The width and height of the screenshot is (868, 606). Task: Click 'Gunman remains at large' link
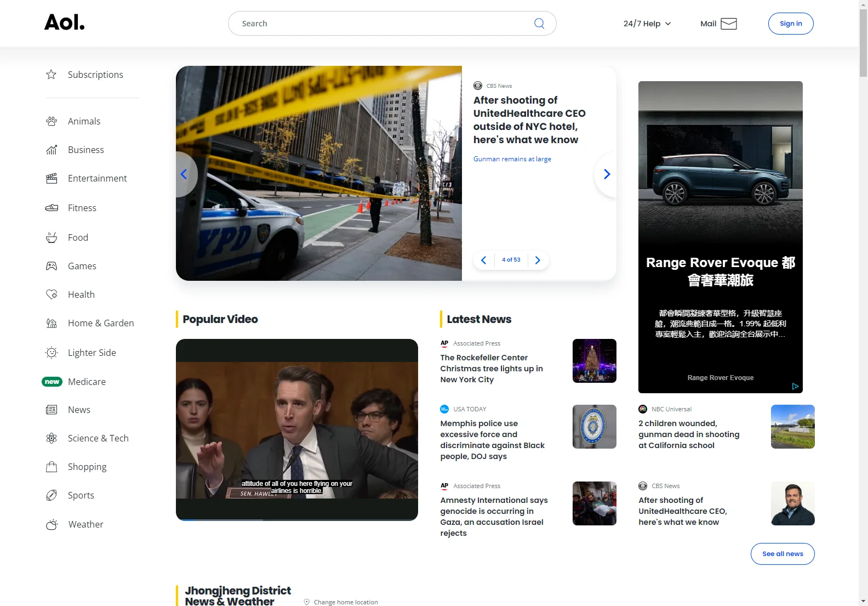pos(512,159)
